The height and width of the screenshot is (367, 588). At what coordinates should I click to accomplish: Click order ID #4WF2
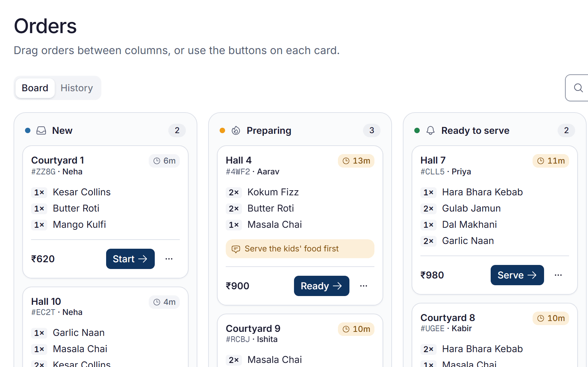pyautogui.click(x=238, y=172)
